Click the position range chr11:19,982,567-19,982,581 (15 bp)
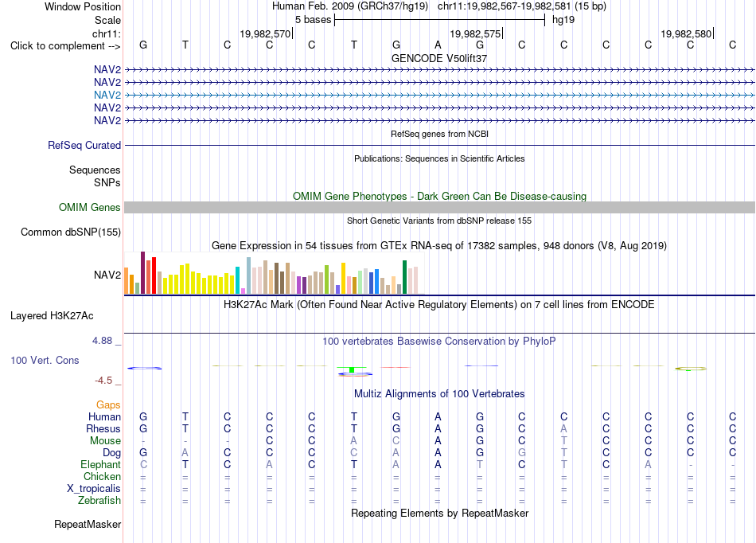 (522, 6)
